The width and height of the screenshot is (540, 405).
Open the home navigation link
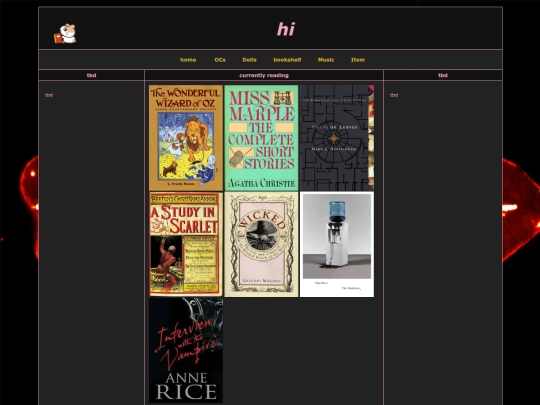pos(188,60)
